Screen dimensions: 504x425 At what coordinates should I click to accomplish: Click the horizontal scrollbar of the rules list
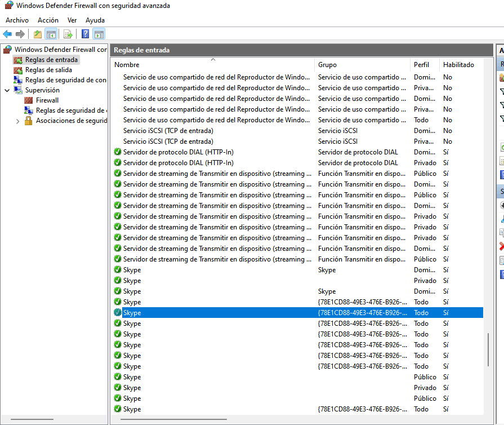point(173,419)
